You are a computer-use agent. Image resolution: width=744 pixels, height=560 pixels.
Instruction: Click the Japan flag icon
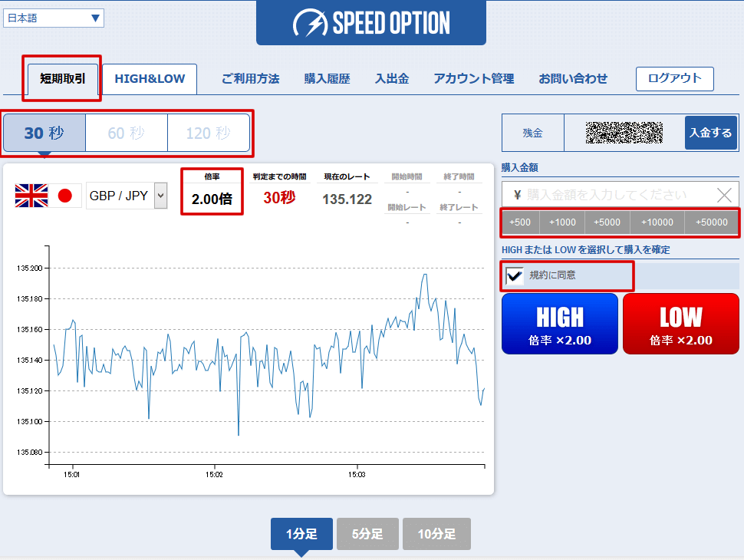[65, 196]
